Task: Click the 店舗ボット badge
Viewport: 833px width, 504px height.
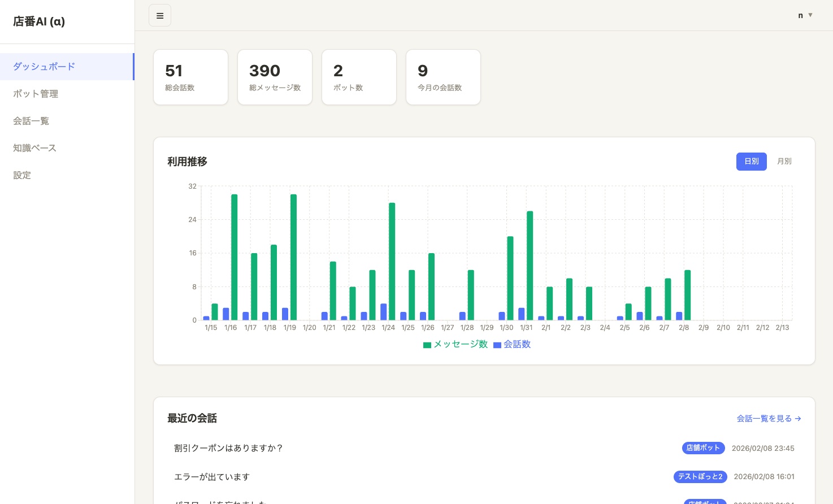Action: [702, 447]
